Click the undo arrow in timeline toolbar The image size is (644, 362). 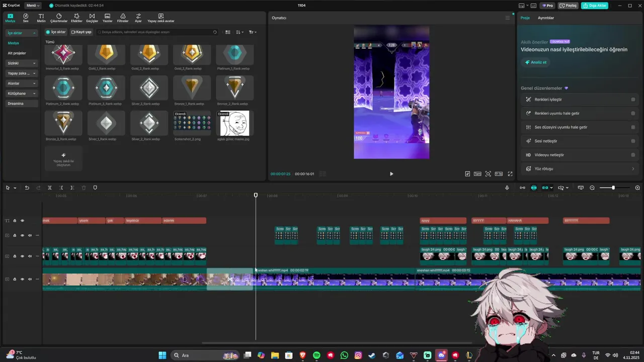click(27, 188)
